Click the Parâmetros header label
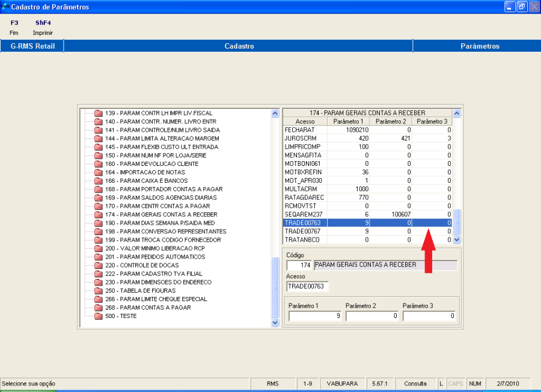 coord(480,46)
